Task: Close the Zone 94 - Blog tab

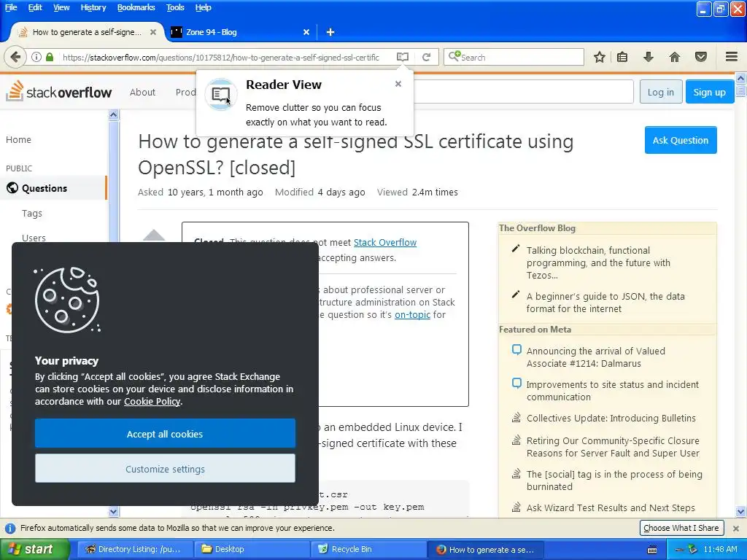Action: [306, 32]
